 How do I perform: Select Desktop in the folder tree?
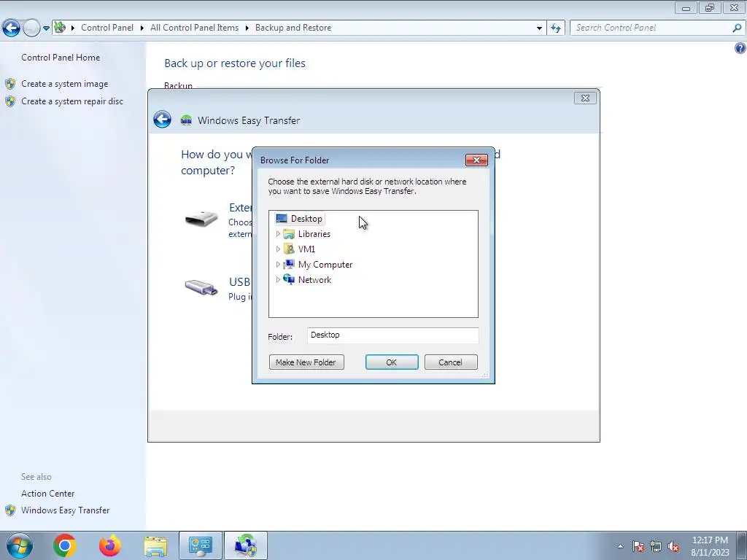click(306, 219)
